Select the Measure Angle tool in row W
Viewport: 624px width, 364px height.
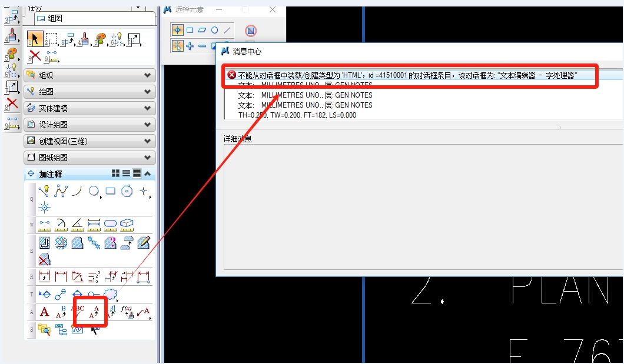coord(77,225)
